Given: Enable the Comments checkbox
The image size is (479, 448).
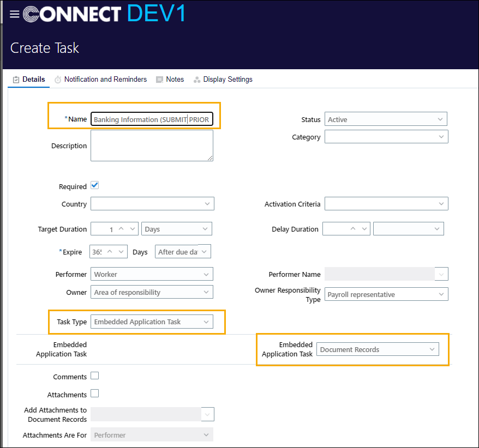Looking at the screenshot, I should pos(95,376).
